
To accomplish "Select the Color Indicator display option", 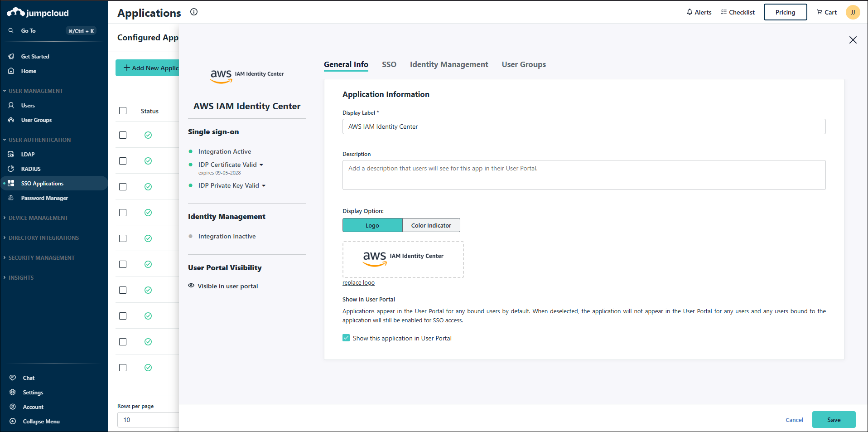I will coord(431,225).
